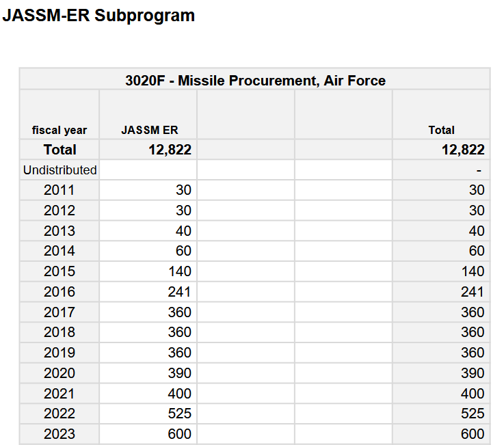Select the 2014 fiscal year cell

(59, 251)
